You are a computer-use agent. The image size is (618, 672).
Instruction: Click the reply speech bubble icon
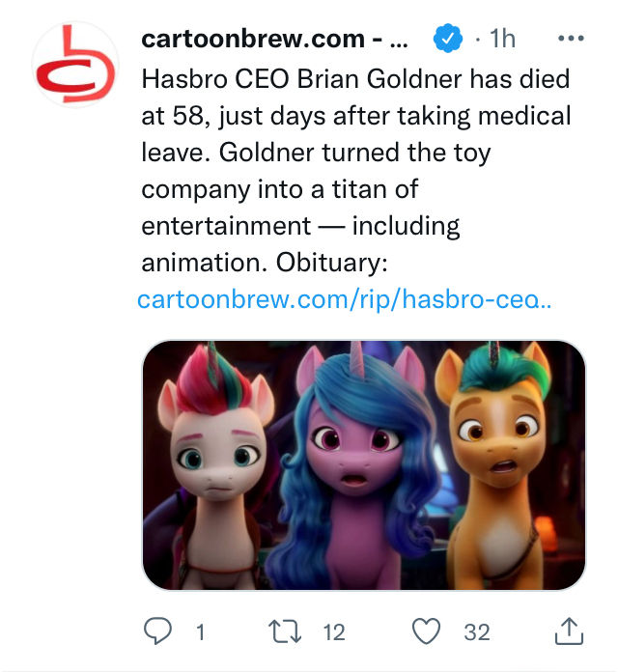[x=156, y=631]
